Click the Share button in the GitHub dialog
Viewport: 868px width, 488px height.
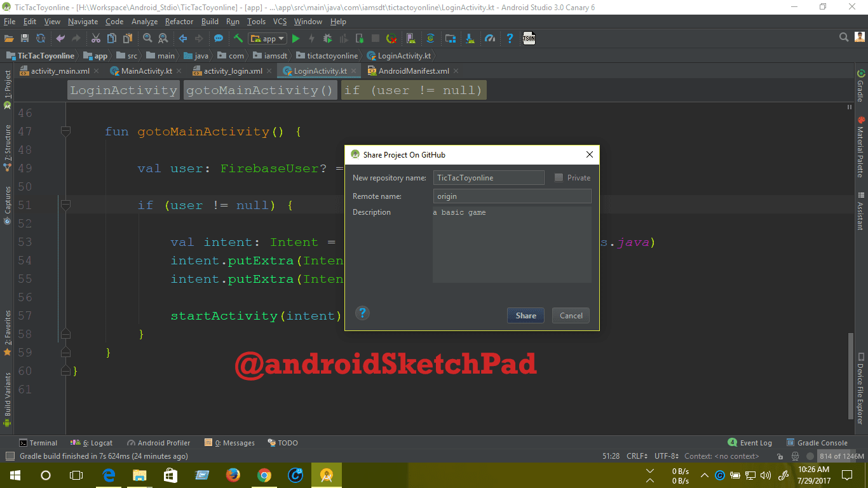526,315
